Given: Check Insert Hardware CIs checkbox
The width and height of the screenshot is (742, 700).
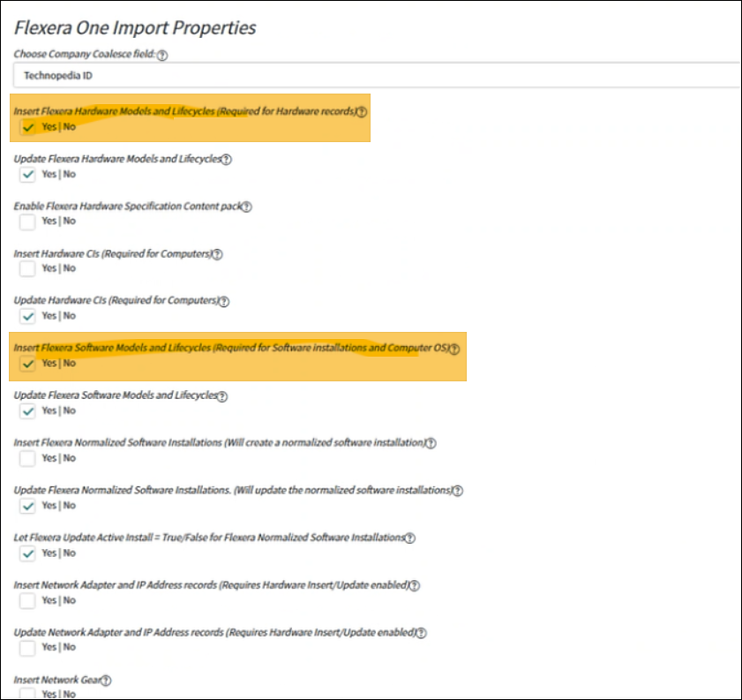Looking at the screenshot, I should point(27,269).
